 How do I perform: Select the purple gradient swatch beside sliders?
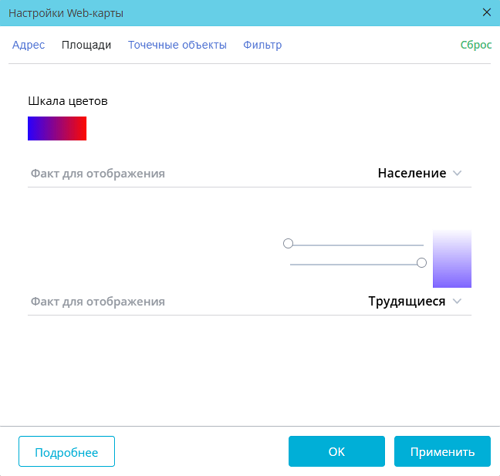pyautogui.click(x=452, y=259)
